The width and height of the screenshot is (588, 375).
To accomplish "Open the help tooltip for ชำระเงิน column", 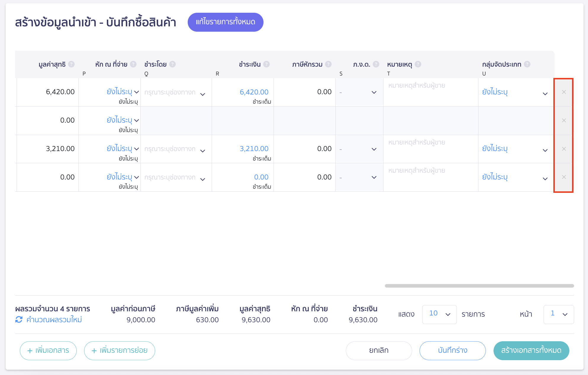I will click(x=267, y=64).
